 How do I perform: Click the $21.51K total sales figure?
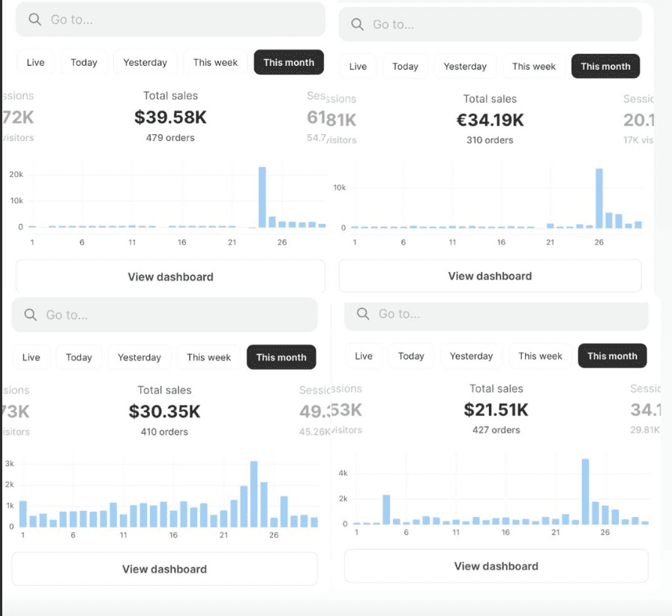[x=496, y=410]
